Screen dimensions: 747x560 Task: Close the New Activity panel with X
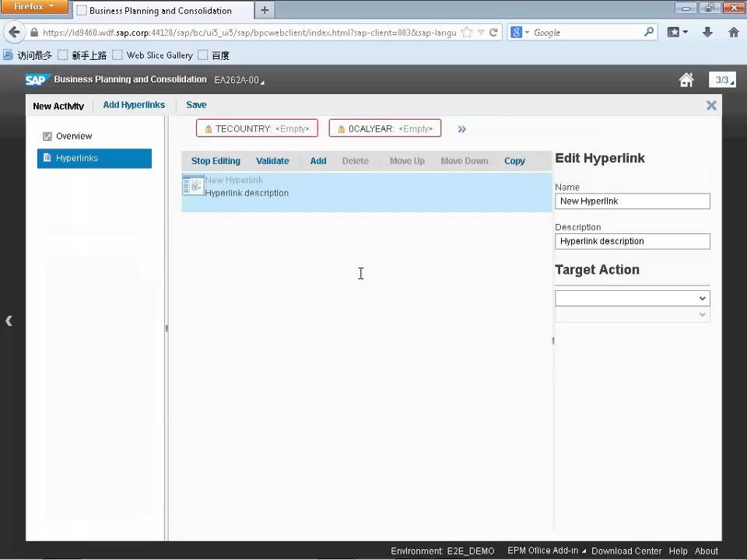tap(711, 105)
